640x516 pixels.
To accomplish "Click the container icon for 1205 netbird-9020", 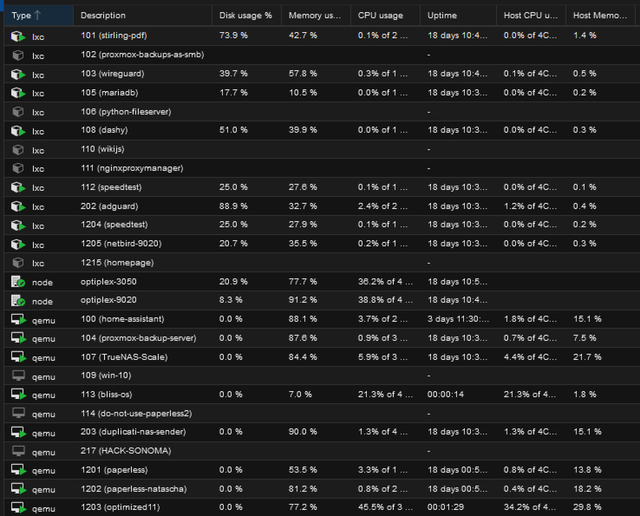I will click(18, 244).
